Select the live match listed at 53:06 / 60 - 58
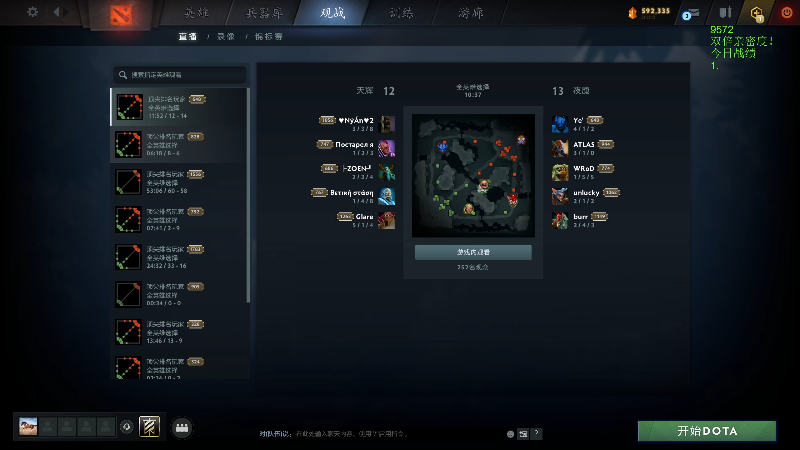The image size is (800, 450). coord(178,182)
